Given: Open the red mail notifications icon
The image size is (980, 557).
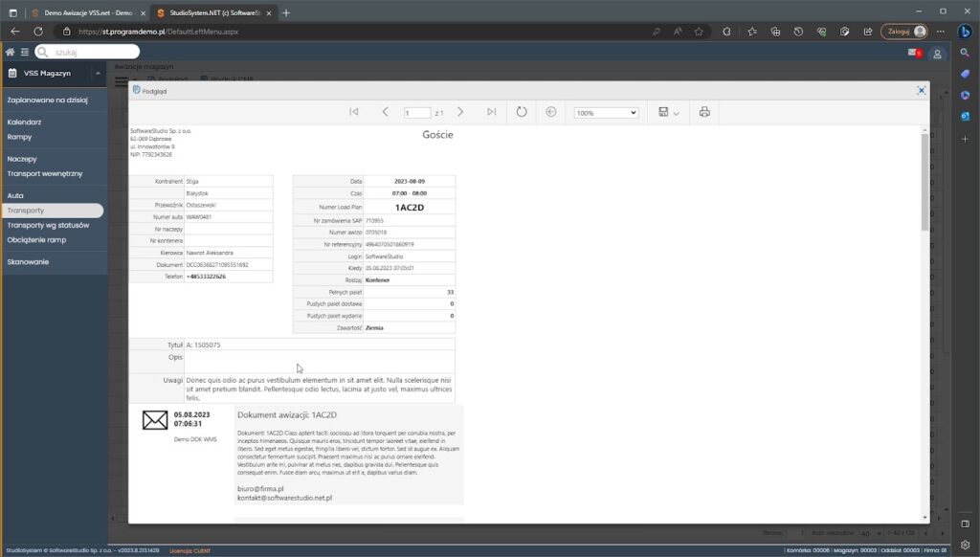Looking at the screenshot, I should tap(914, 53).
